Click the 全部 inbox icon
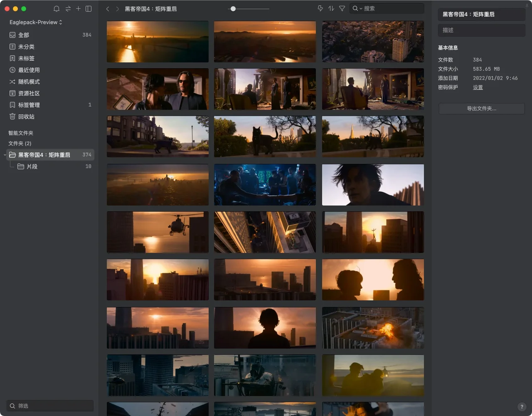This screenshot has height=416, width=532. pyautogui.click(x=12, y=35)
